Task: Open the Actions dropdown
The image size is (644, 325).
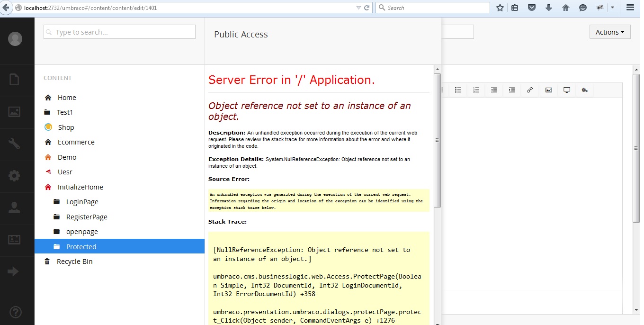Action: pyautogui.click(x=610, y=32)
